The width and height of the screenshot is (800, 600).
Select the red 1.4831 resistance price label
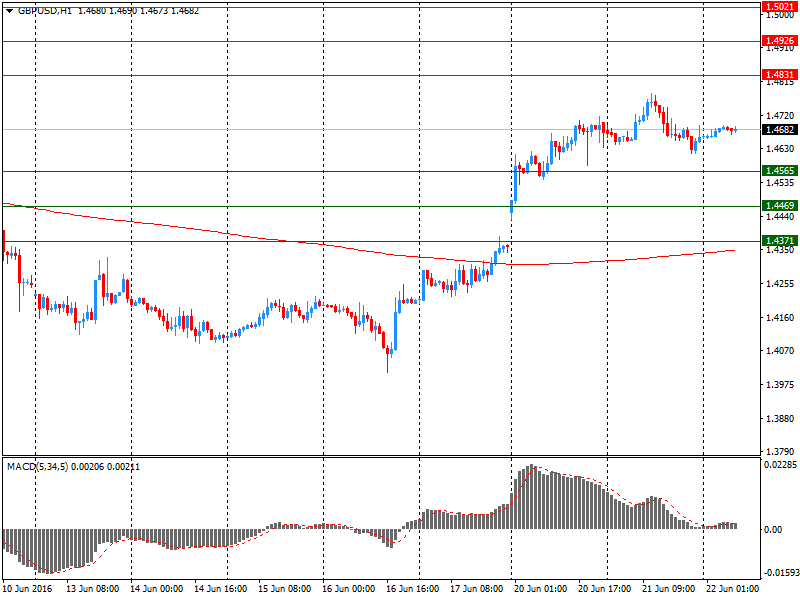(779, 74)
